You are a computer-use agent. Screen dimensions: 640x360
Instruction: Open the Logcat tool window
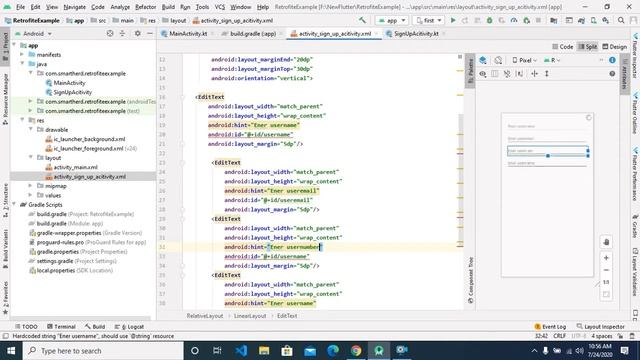coord(129,327)
